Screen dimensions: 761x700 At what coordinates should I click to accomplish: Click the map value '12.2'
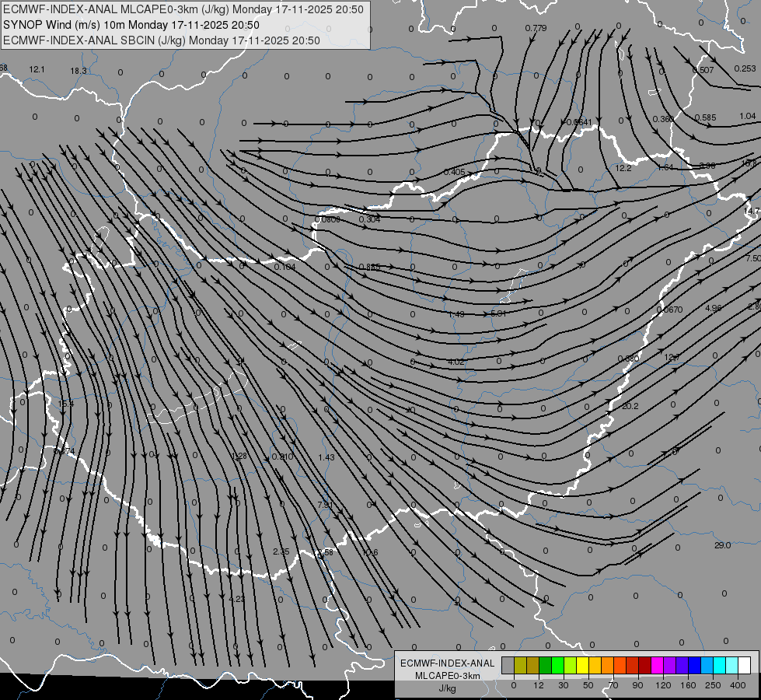click(623, 168)
